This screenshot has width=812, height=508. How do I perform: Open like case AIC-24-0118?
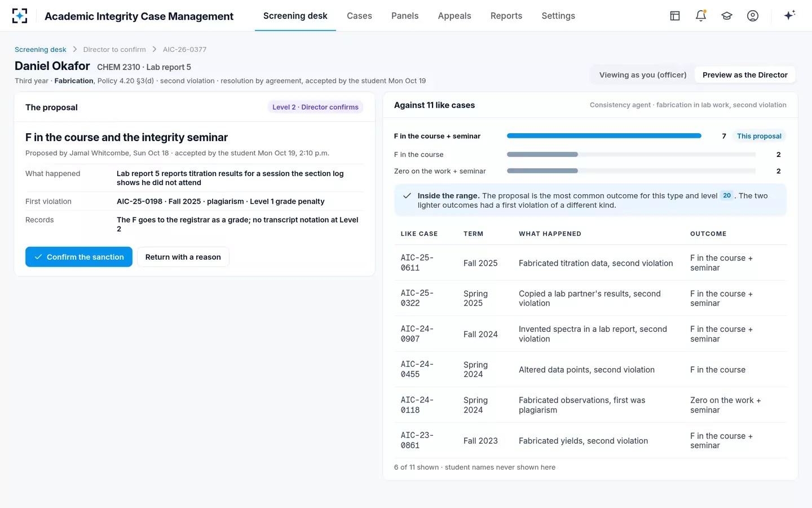[x=417, y=405]
